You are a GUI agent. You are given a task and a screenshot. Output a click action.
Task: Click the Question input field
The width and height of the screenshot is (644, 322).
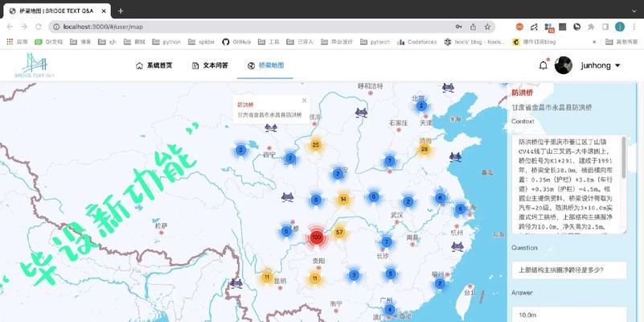coord(569,270)
